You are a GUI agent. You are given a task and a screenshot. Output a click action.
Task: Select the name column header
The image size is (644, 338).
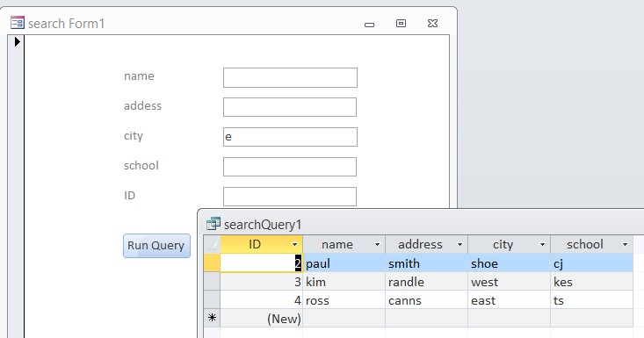(344, 244)
